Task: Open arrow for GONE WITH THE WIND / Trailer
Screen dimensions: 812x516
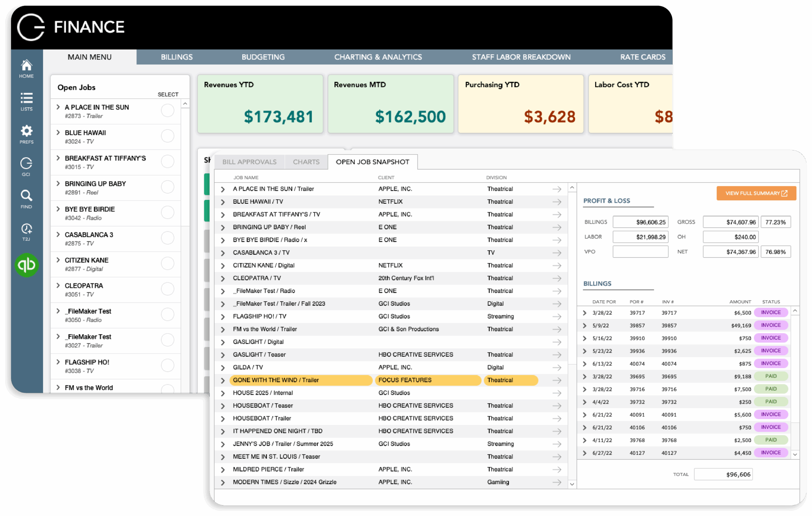Action: tap(557, 380)
